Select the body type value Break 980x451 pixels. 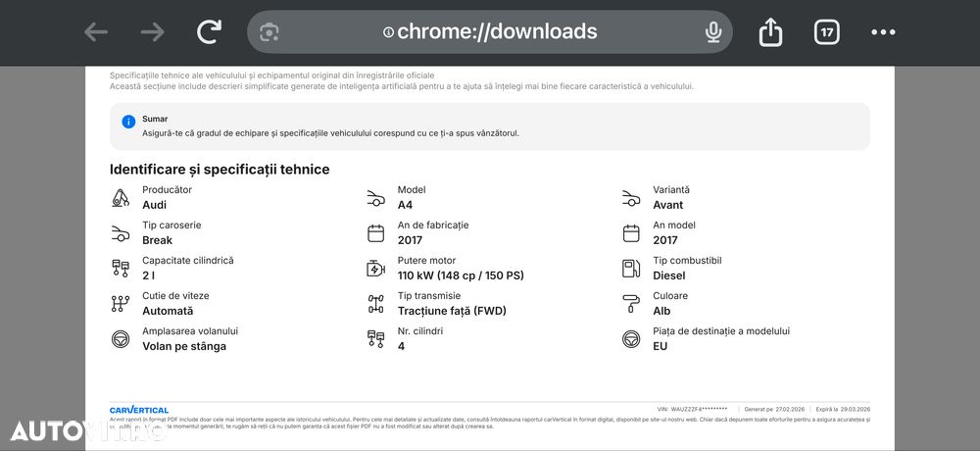coord(158,240)
